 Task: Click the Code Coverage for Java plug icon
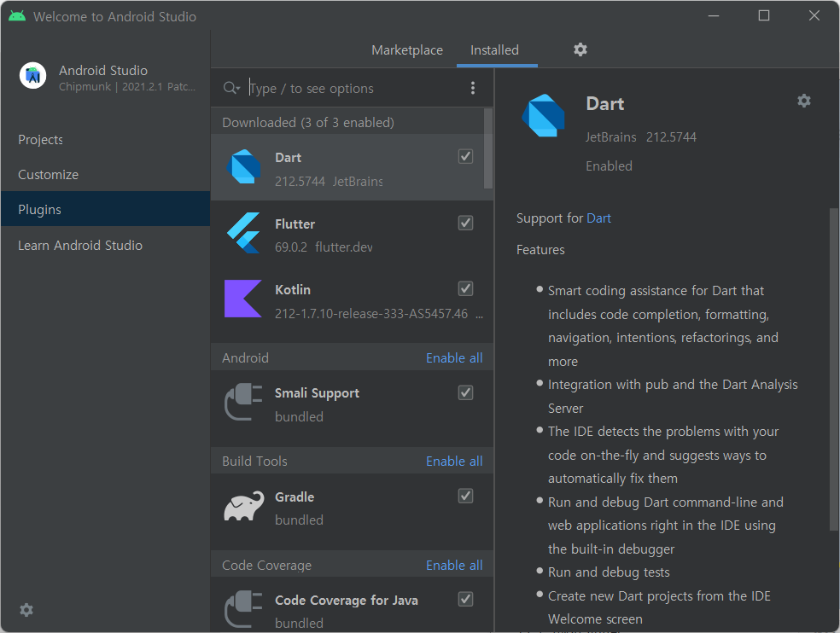(243, 609)
